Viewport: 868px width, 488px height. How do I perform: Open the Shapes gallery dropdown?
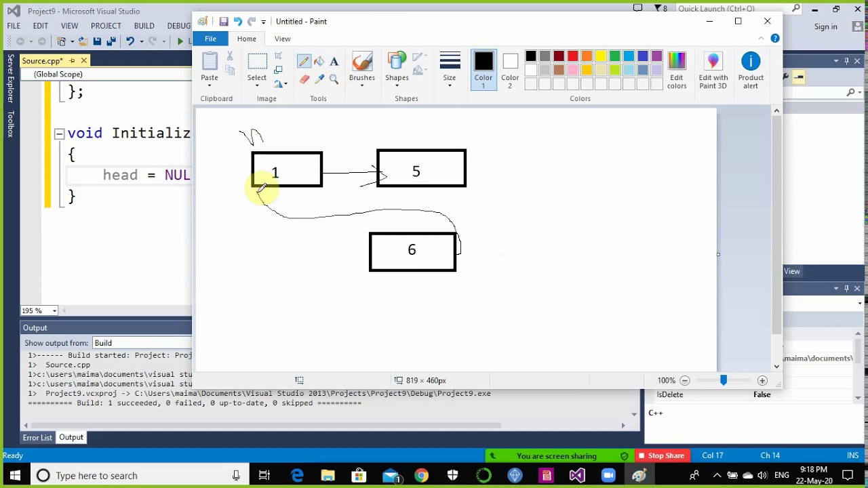point(397,86)
